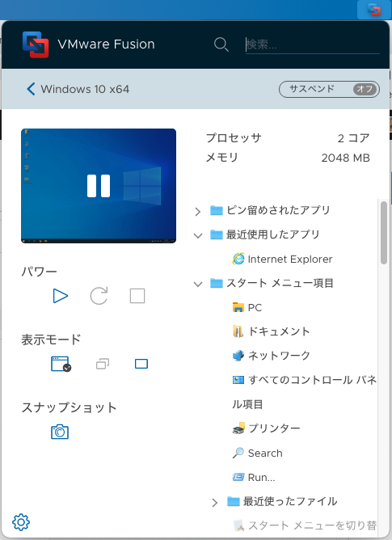Click the メモリ label

221,158
